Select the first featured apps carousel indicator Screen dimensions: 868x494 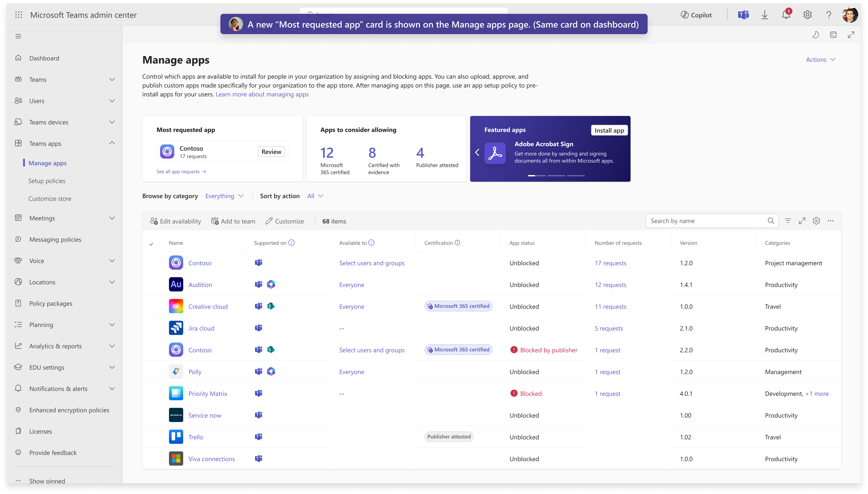click(537, 175)
